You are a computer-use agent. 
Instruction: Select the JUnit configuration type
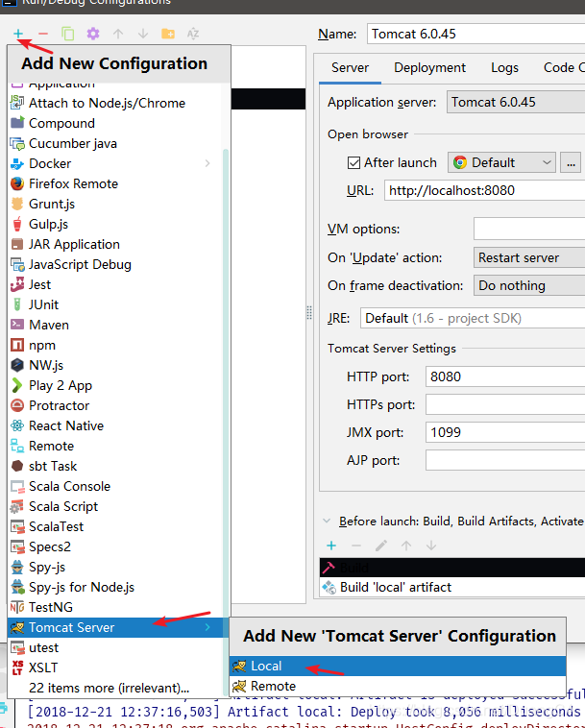point(115,304)
